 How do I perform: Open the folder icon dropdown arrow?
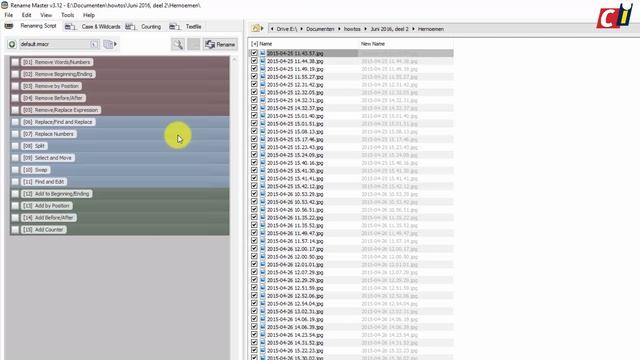[262, 29]
